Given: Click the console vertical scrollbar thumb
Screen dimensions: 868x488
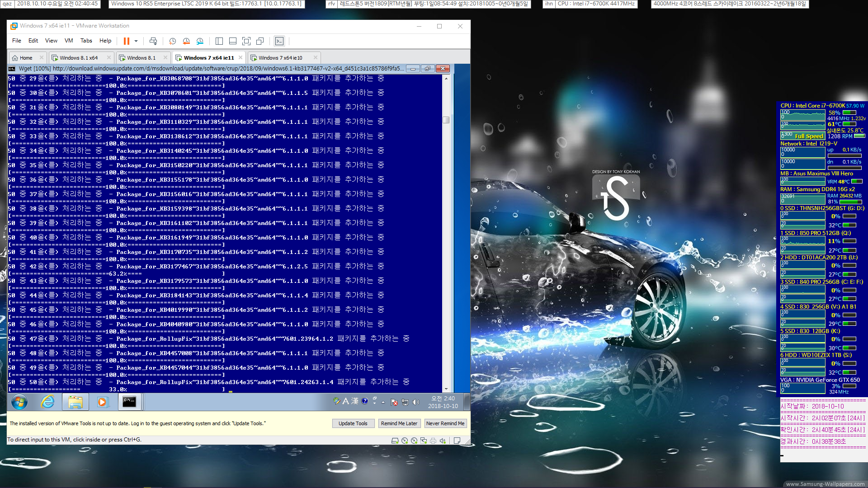Looking at the screenshot, I should (x=446, y=120).
